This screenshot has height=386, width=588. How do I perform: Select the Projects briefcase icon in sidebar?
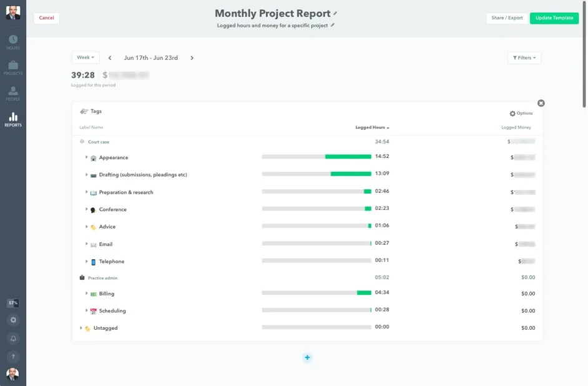(x=12, y=66)
